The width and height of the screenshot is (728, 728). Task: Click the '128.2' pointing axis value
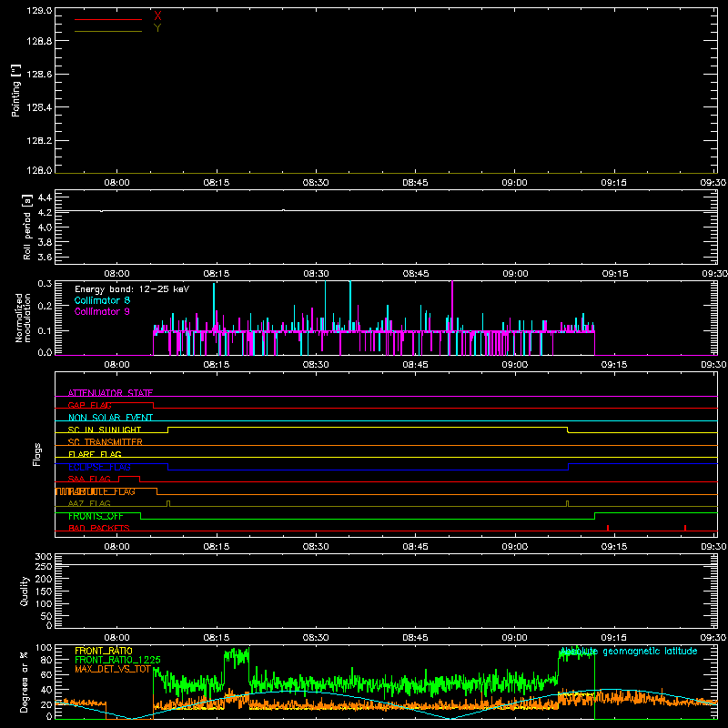coord(39,141)
